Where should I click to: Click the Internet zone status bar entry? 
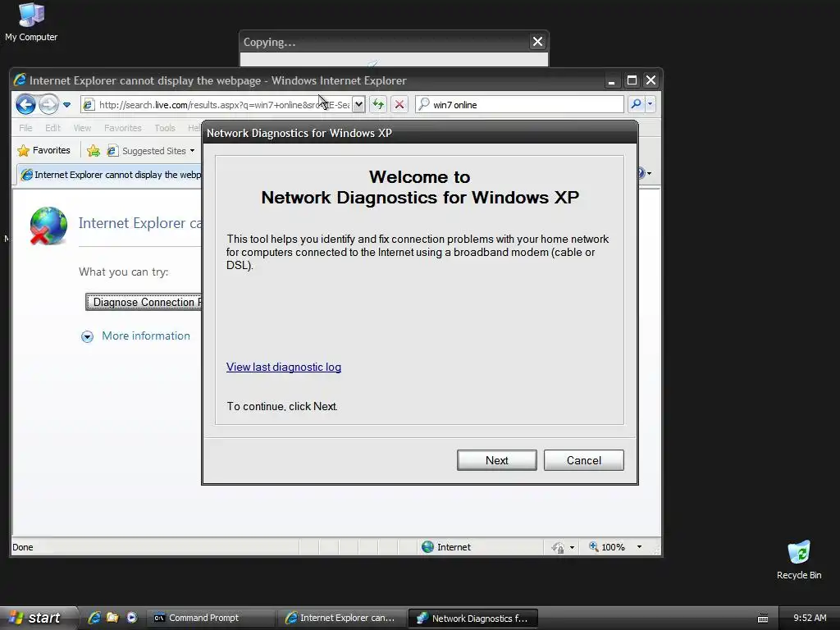point(446,547)
